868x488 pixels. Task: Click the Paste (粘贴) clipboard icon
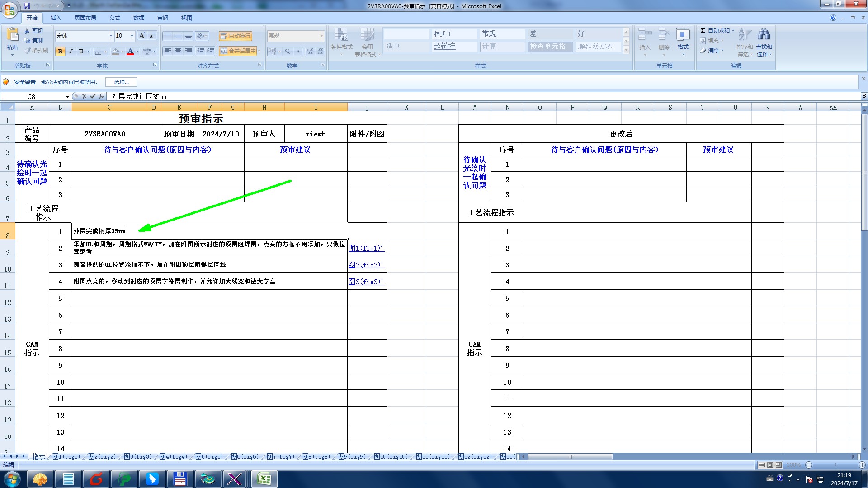[12, 35]
